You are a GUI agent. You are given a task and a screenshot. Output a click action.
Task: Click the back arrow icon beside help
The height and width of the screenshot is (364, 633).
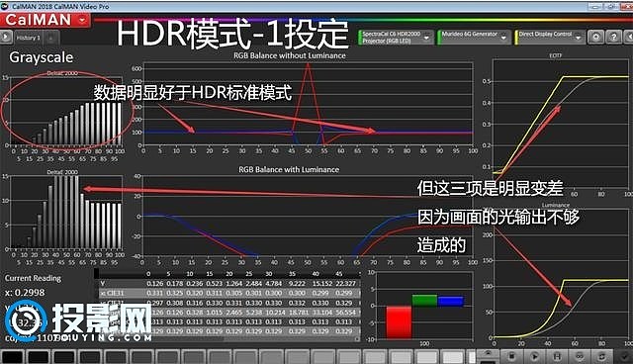coord(629,38)
